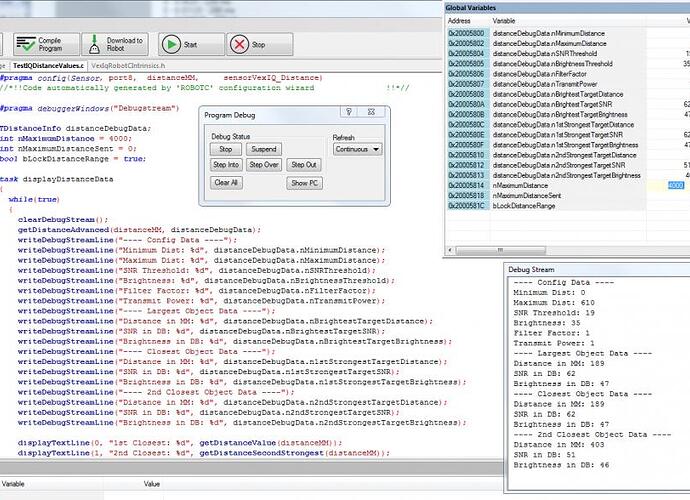Screen dimensions: 690x500
Task: Click the help question mark in Program Debug
Action: (x=349, y=112)
